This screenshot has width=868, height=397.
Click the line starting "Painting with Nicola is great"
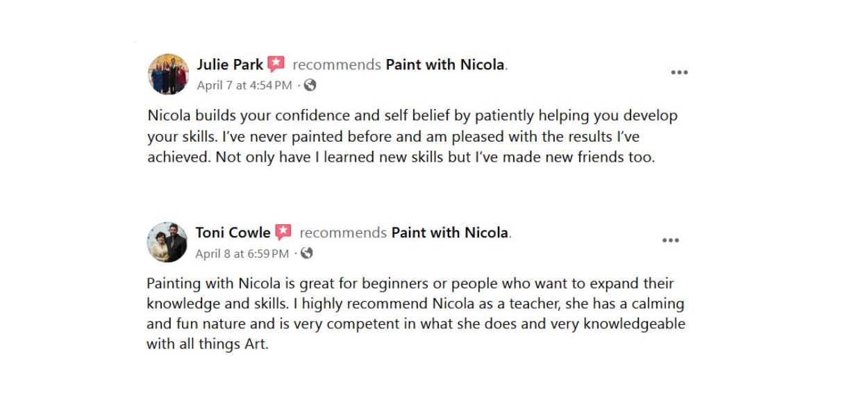click(410, 283)
